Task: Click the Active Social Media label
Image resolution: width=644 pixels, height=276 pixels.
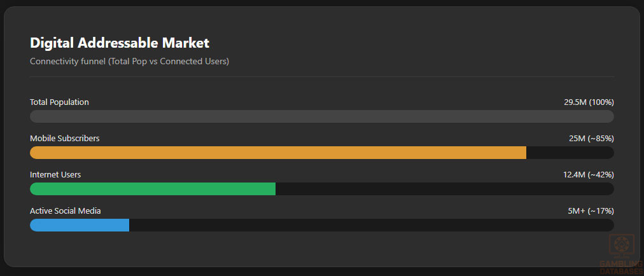Action: click(65, 211)
